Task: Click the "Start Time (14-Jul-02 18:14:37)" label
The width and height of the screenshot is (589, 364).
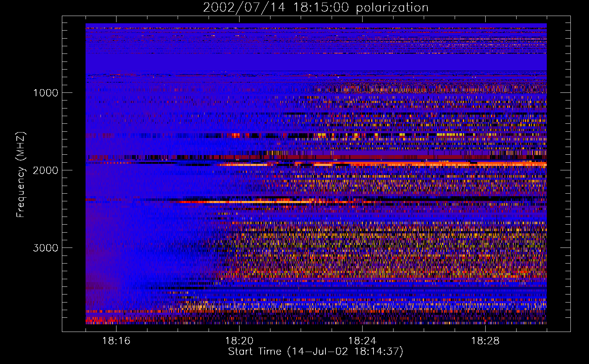Action: (316, 352)
